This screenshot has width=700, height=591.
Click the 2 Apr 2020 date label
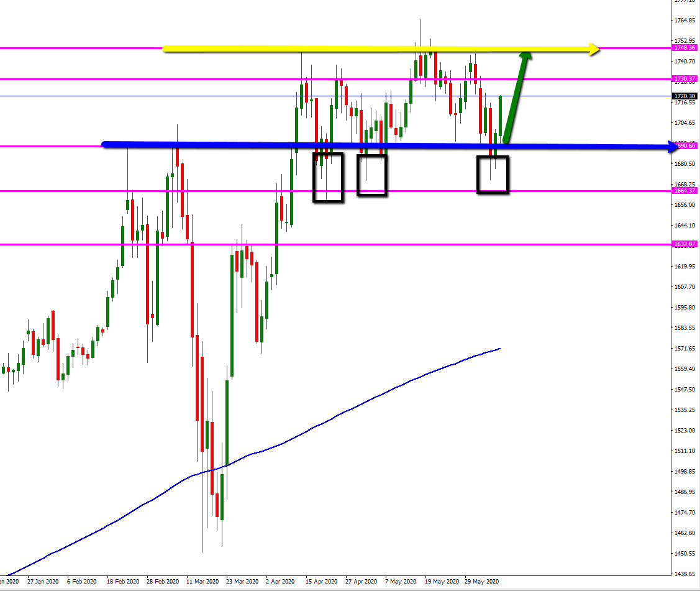coord(280,582)
